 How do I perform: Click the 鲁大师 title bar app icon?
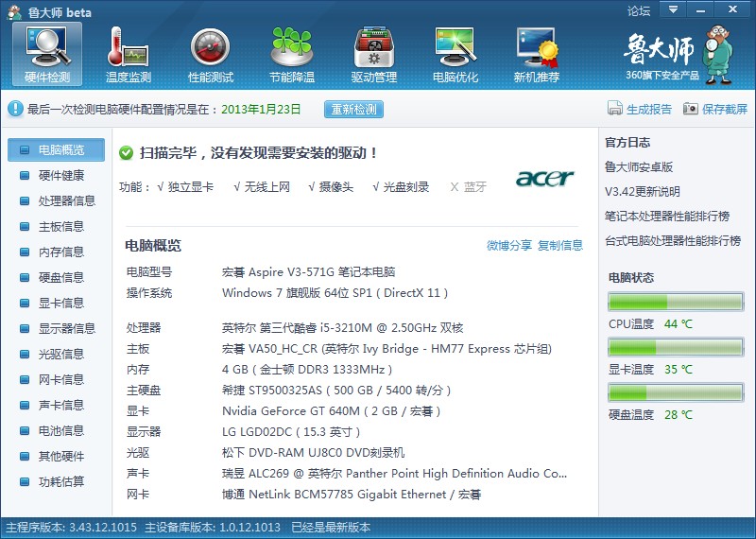coord(14,11)
